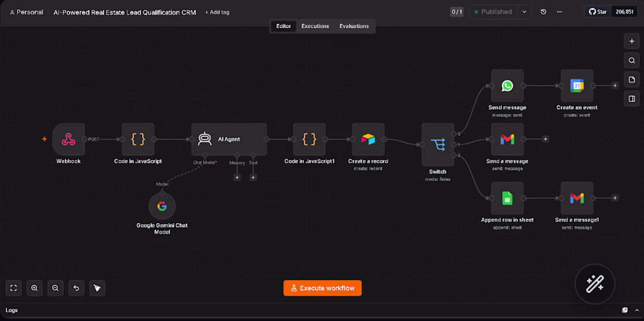Zoom in on the canvas
Screen dimensions: 644x321
(x=35, y=288)
